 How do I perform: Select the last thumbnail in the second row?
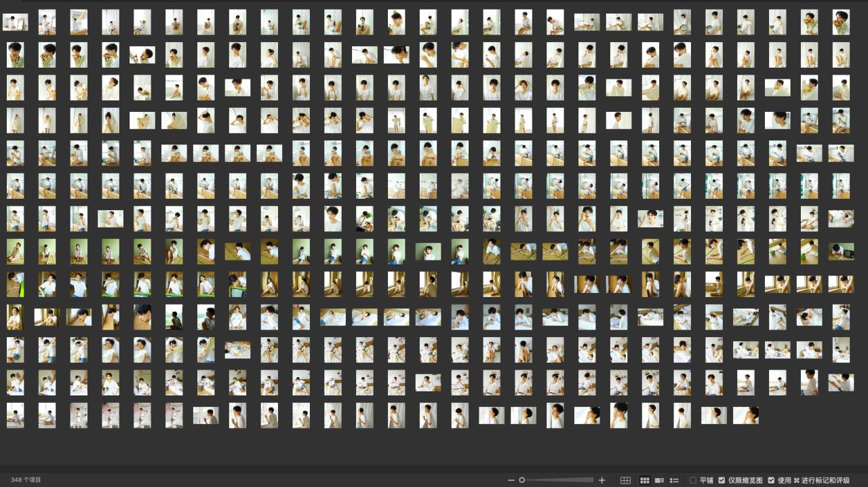pos(841,55)
